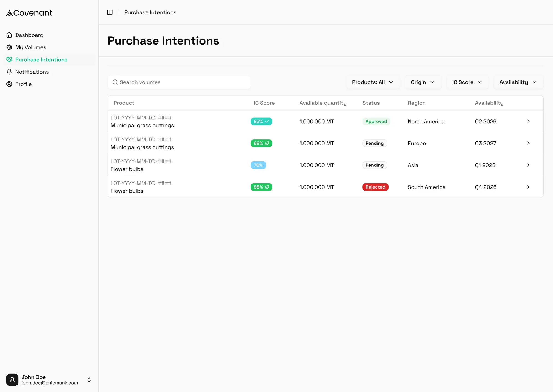Screen dimensions: 553x392
Task: Open the Asia row arrow
Action: [x=528, y=165]
